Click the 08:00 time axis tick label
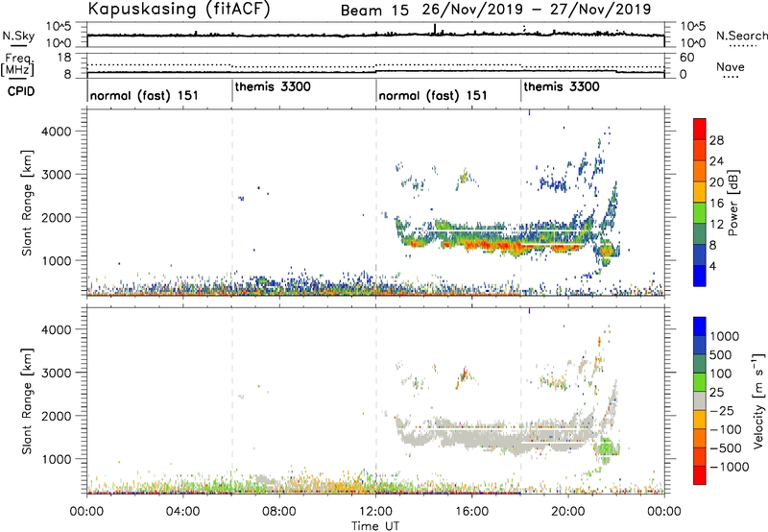 pyautogui.click(x=279, y=512)
